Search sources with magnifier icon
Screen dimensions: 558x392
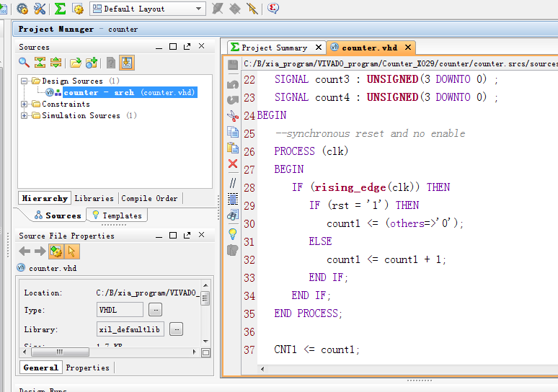(24, 63)
